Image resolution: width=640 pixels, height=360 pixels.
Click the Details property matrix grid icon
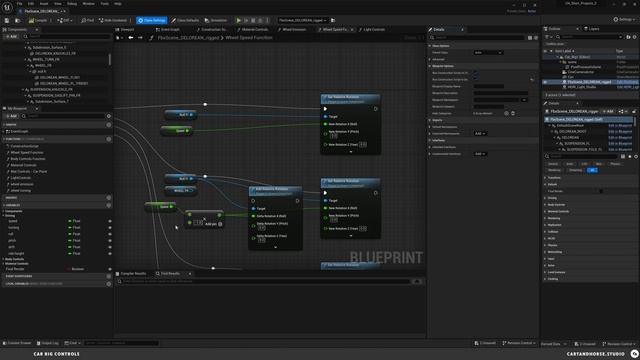(530, 38)
